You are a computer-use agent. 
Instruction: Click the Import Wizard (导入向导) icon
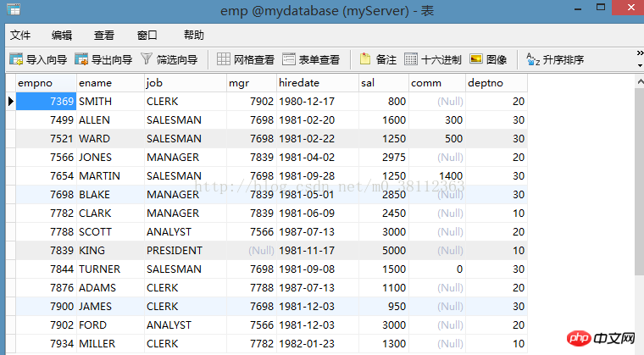pyautogui.click(x=16, y=59)
